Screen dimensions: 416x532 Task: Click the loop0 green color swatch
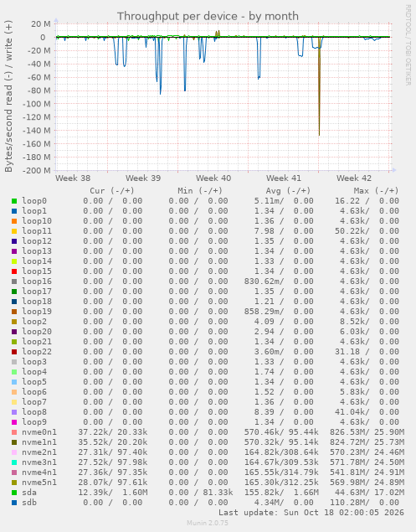[x=14, y=201]
